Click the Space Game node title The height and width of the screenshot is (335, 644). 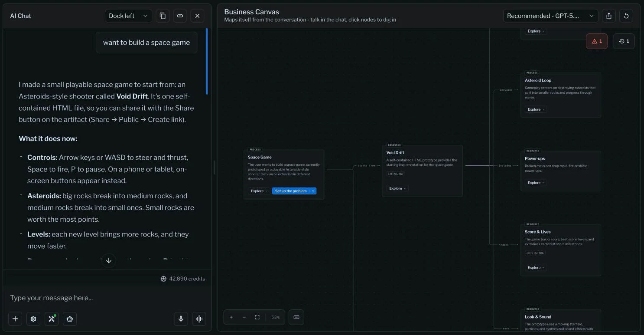click(260, 157)
